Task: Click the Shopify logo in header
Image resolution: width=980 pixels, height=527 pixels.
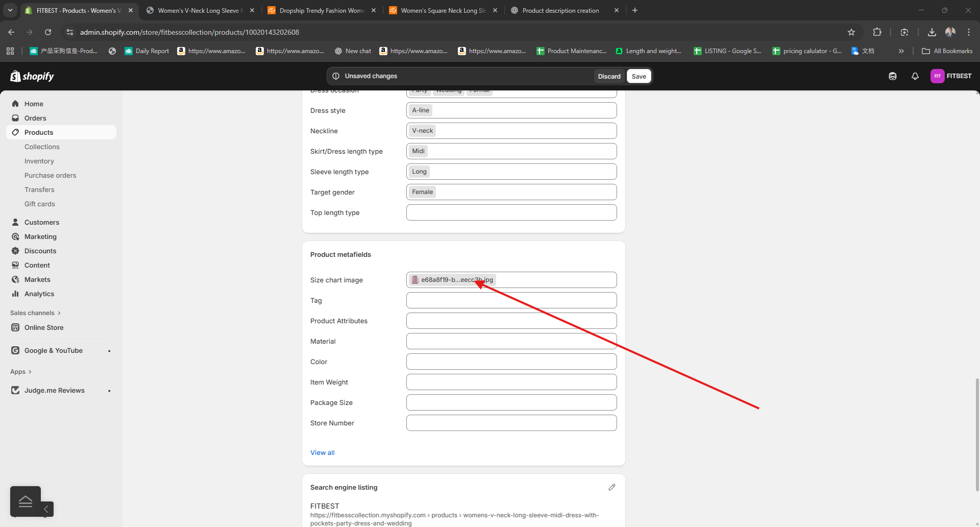Action: [32, 76]
